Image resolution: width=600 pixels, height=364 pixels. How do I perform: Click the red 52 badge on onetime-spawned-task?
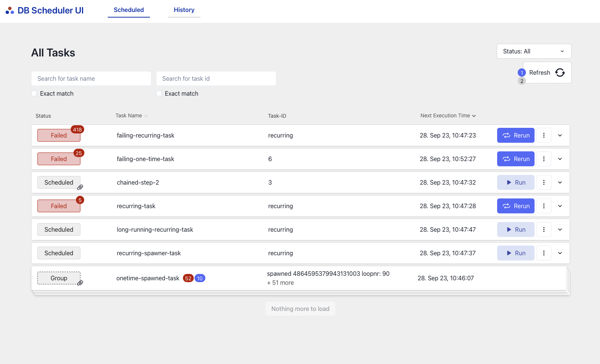(188, 278)
